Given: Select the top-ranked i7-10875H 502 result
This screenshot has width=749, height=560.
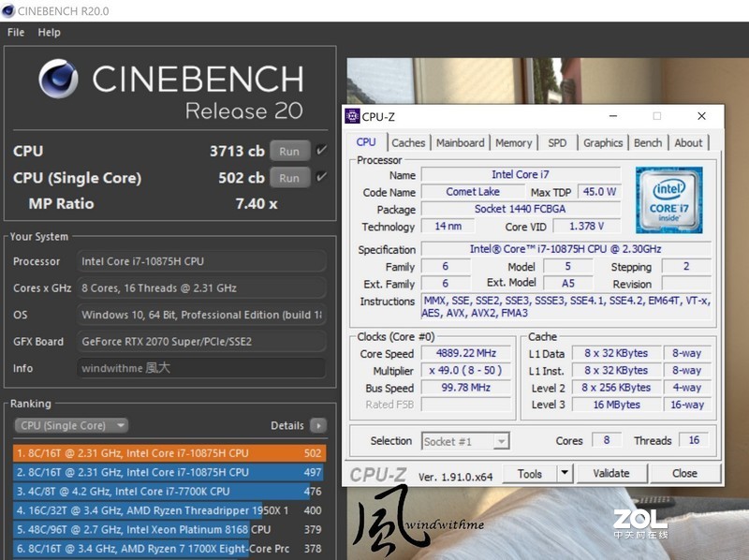Looking at the screenshot, I should coord(169,453).
